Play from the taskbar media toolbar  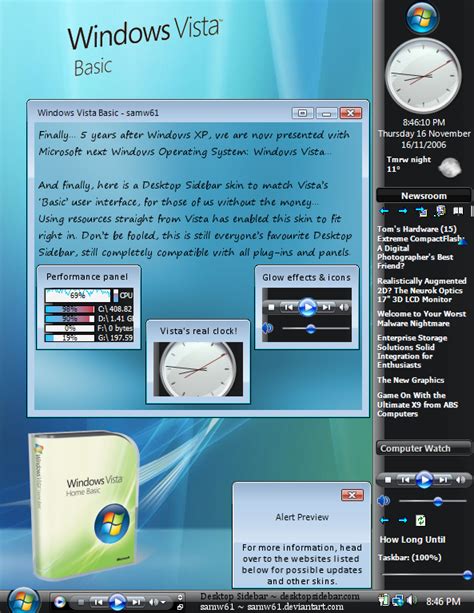(117, 602)
